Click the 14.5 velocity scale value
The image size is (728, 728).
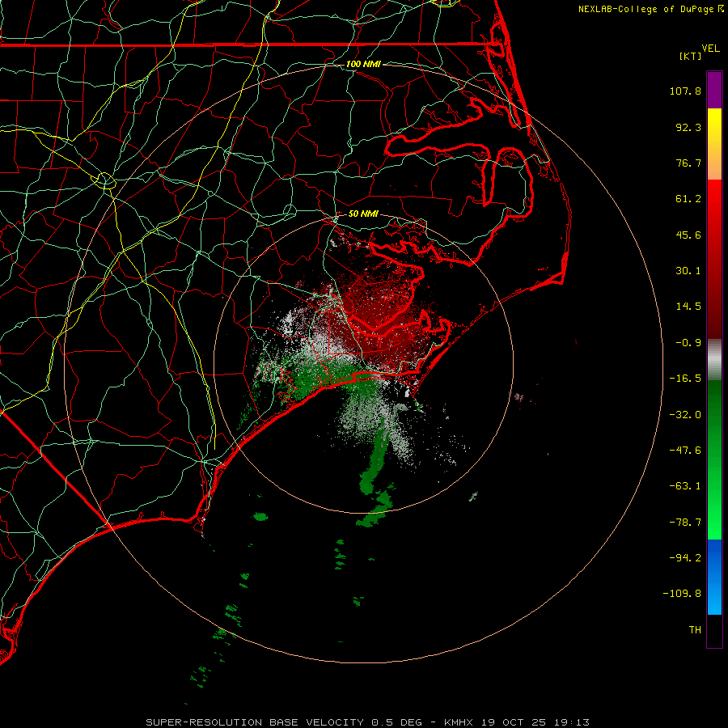coord(688,307)
